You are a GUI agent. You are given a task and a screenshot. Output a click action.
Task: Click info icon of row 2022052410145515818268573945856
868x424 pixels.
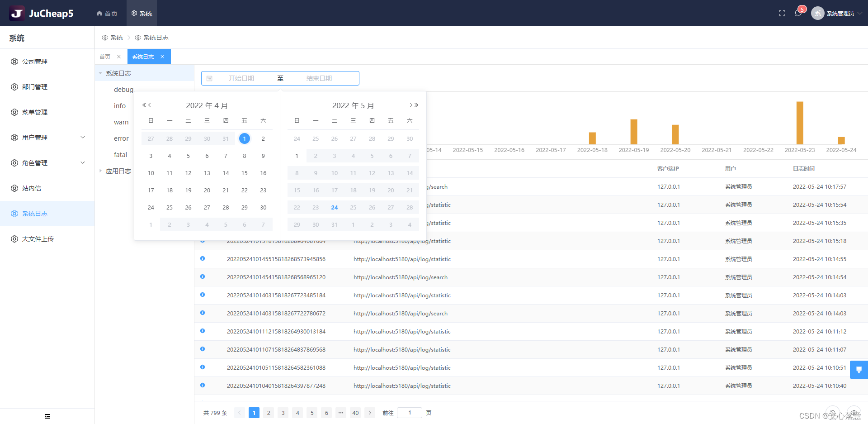[203, 258]
